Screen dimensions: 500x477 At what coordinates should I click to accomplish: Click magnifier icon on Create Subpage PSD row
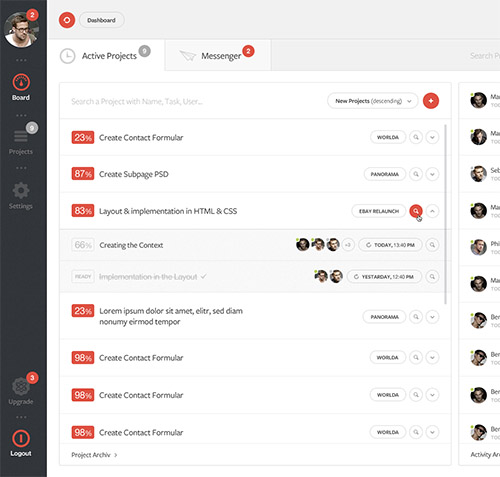pos(416,174)
